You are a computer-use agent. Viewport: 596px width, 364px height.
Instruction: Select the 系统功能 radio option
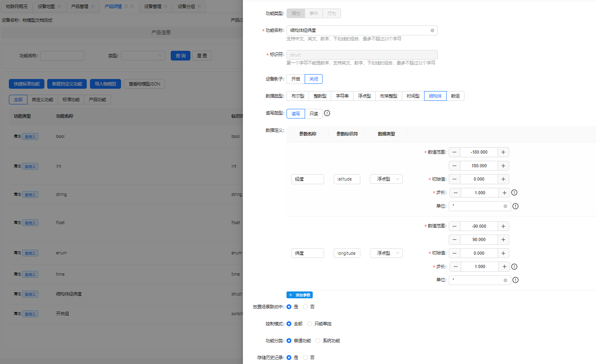318,341
